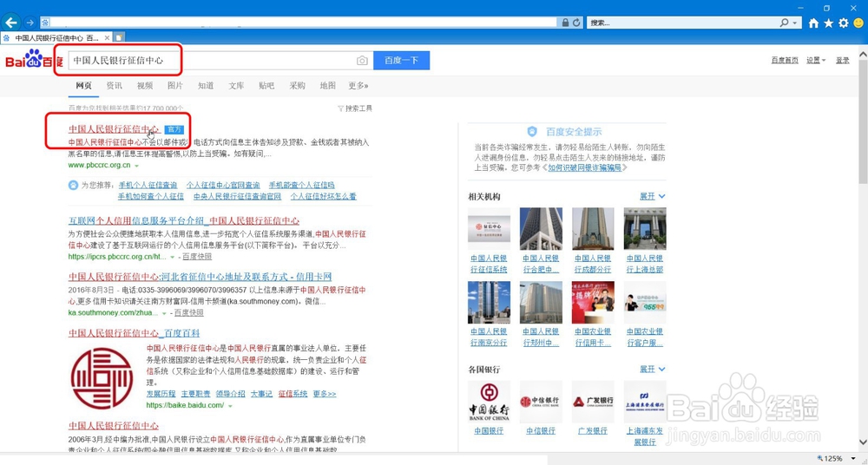
Task: Click the 发展历程 sub-link
Action: tap(161, 394)
